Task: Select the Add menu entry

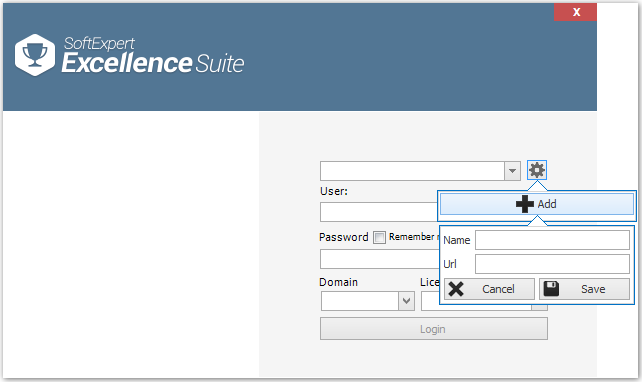Action: (537, 204)
